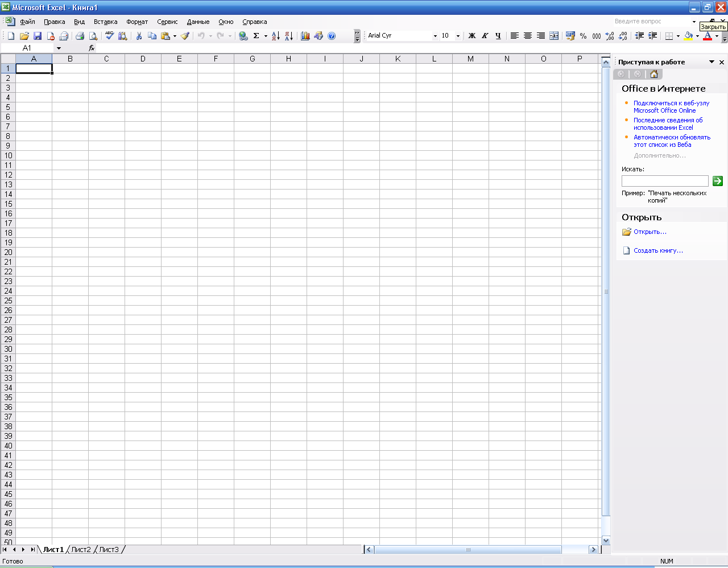Merge and center cells
The width and height of the screenshot is (728, 568).
[554, 36]
